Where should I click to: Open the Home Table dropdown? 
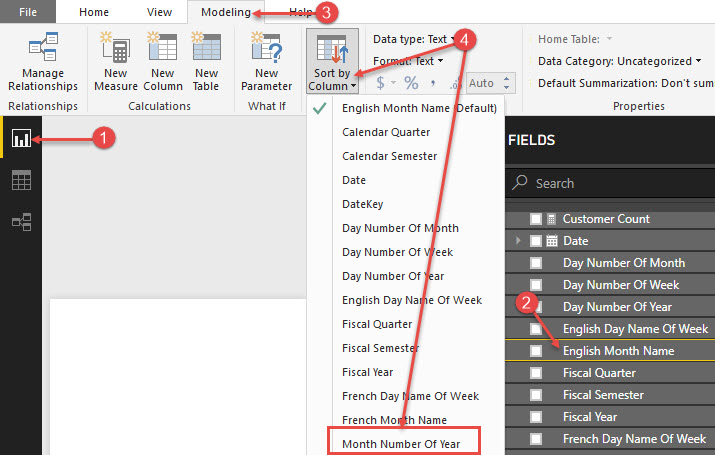tap(575, 39)
